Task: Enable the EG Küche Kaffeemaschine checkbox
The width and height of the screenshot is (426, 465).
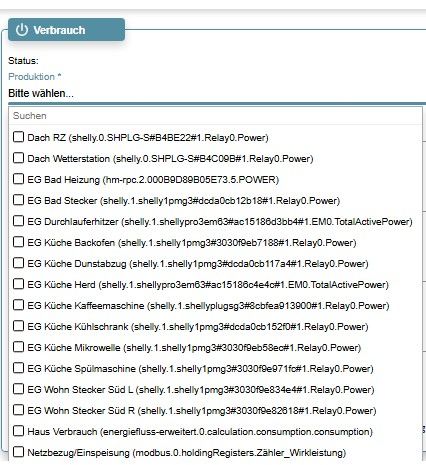Action: coord(18,305)
